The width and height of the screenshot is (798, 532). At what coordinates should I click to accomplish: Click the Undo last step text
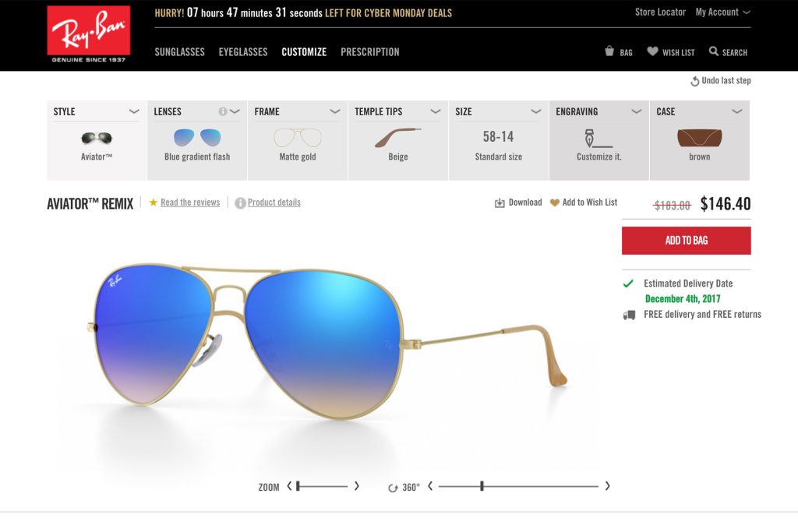(726, 80)
